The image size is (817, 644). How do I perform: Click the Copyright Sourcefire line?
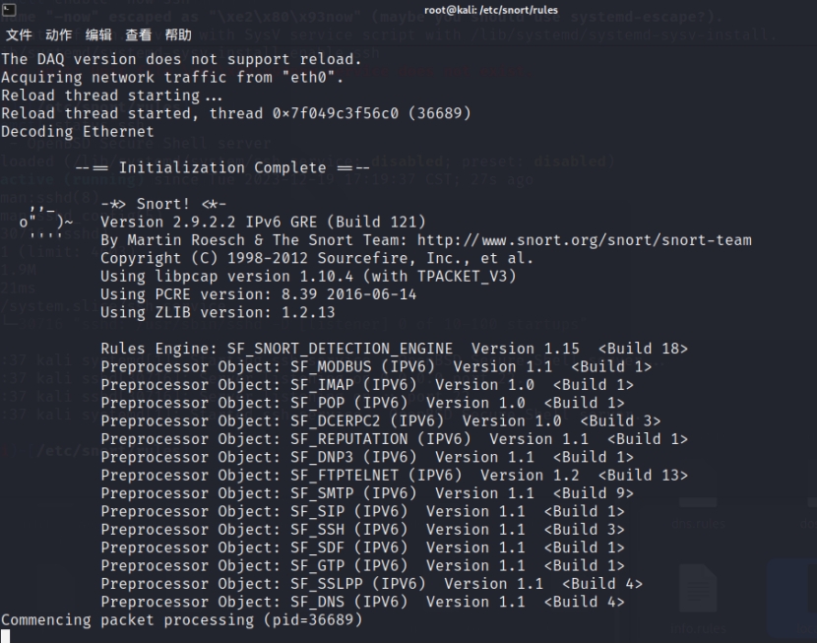(x=317, y=258)
